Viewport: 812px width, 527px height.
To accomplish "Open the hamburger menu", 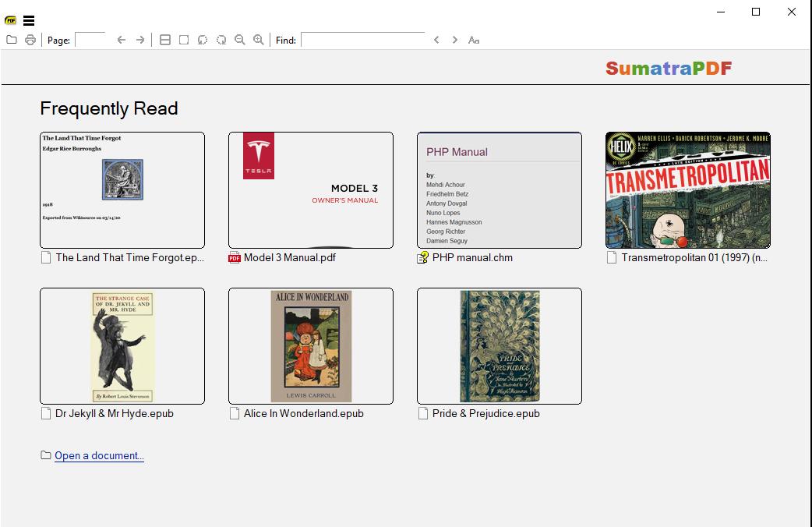I will point(30,21).
